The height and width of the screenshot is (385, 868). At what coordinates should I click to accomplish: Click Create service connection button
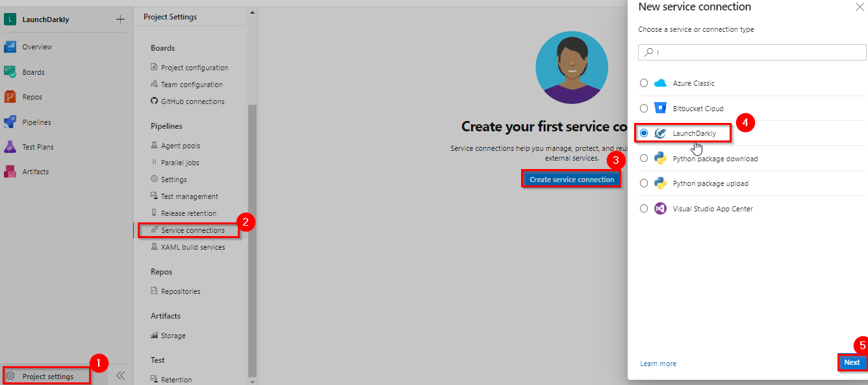point(572,179)
